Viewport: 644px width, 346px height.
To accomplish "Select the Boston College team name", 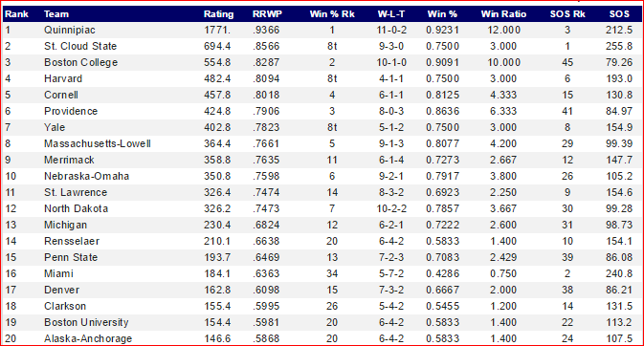I will [81, 62].
